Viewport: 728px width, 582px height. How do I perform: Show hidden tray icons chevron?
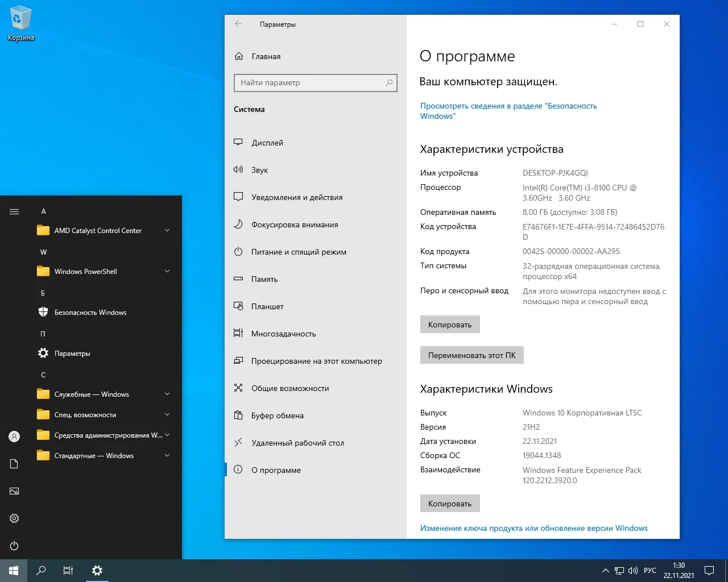click(x=605, y=571)
